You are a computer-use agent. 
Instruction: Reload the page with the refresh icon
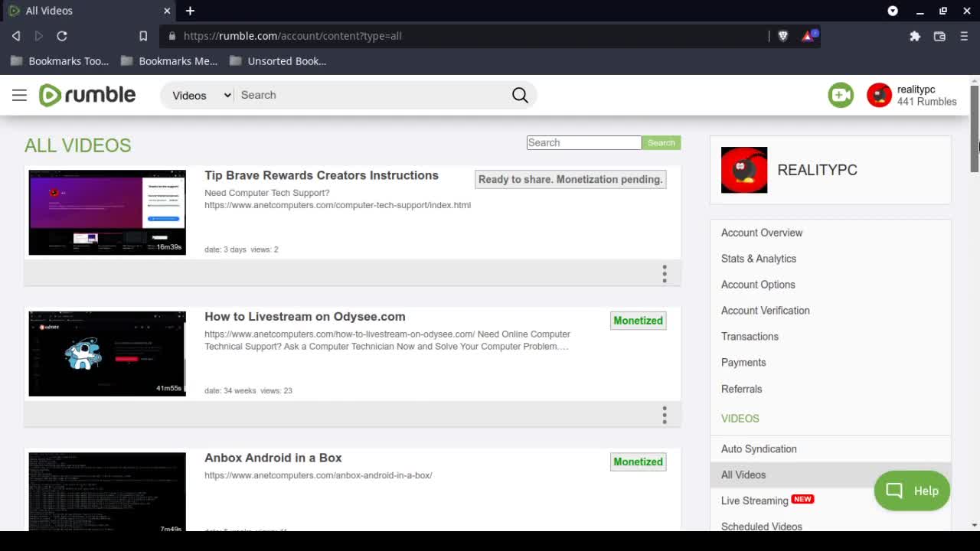click(62, 36)
